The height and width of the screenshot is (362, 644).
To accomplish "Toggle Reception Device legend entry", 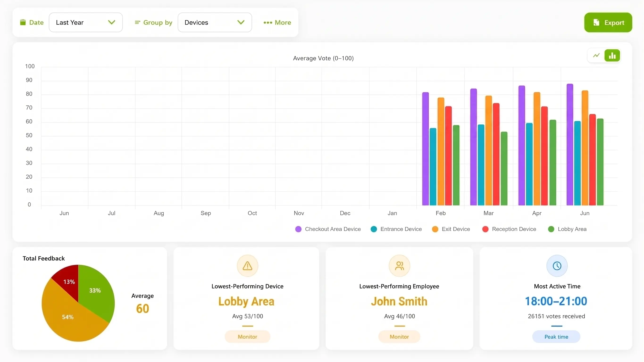I will click(x=509, y=229).
